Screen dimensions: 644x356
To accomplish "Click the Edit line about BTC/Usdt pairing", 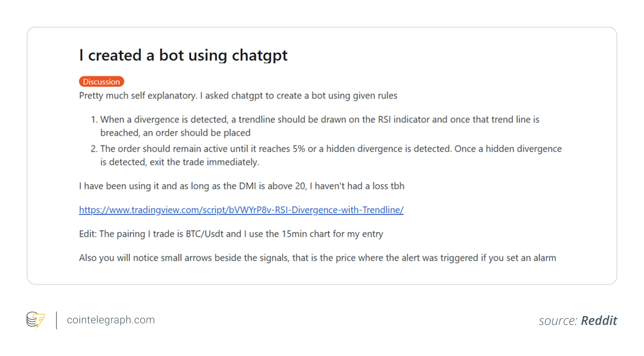I will click(231, 234).
